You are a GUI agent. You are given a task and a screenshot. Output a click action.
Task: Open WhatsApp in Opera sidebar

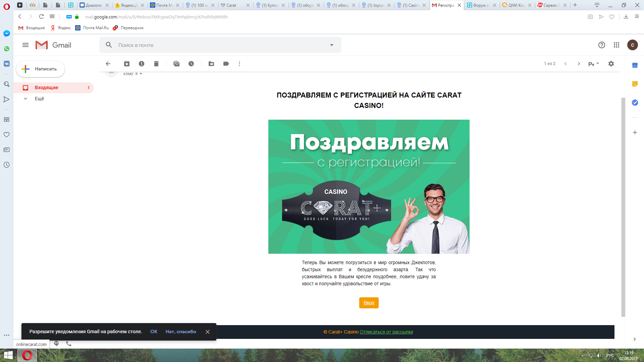click(7, 49)
